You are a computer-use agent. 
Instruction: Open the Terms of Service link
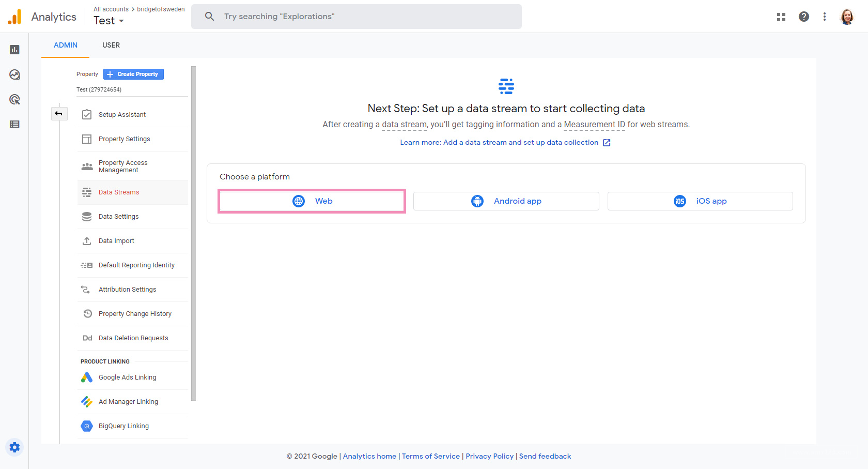tap(431, 456)
